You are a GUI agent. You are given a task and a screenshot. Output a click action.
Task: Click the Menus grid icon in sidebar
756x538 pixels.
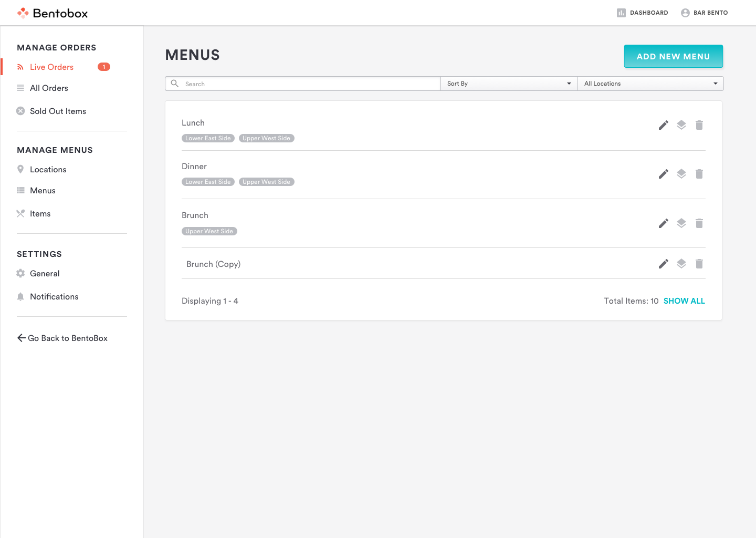coord(20,190)
